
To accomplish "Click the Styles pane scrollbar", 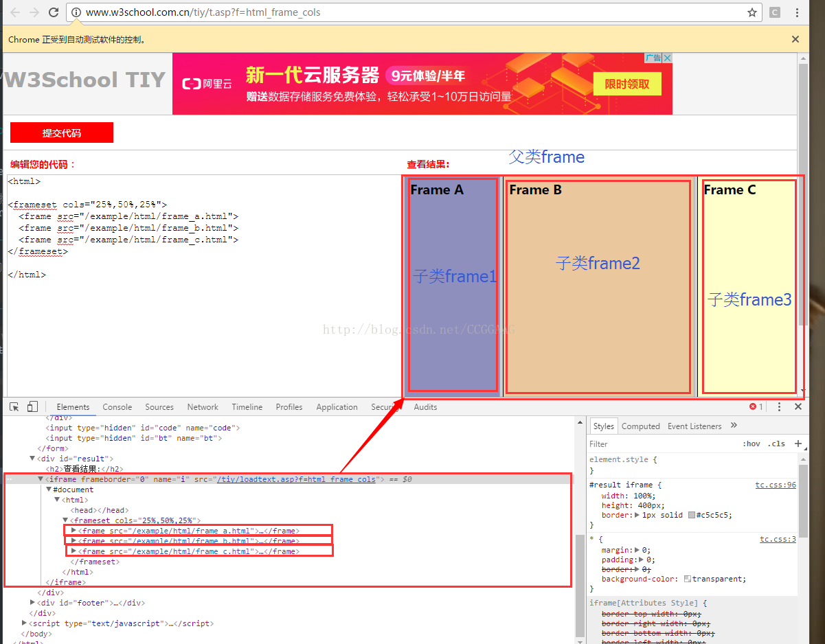I will point(803,501).
